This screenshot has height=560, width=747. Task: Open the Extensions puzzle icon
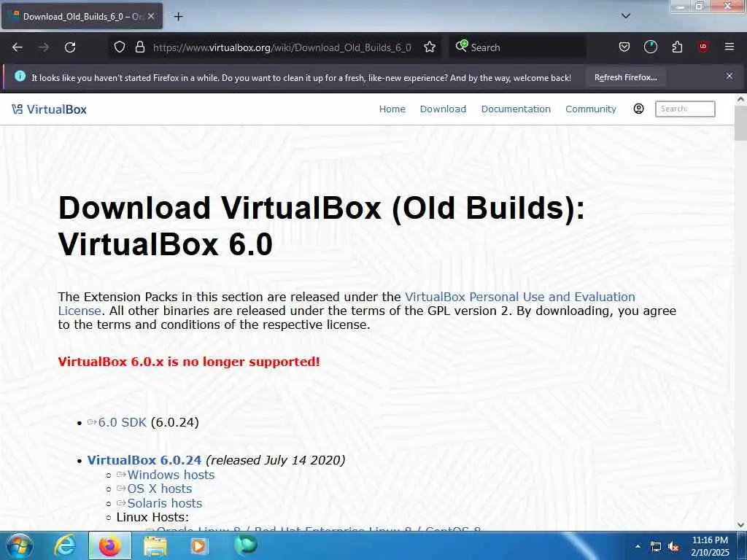pos(677,47)
